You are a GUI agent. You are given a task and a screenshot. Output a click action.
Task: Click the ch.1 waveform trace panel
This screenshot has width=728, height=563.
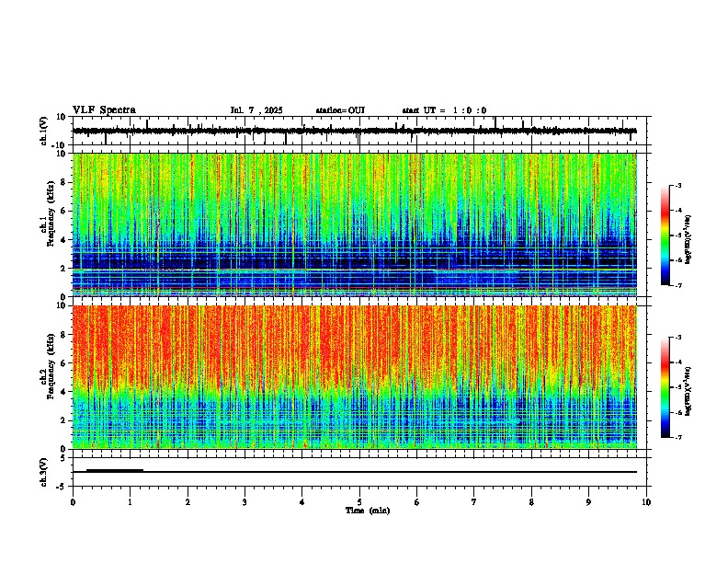[x=359, y=131]
